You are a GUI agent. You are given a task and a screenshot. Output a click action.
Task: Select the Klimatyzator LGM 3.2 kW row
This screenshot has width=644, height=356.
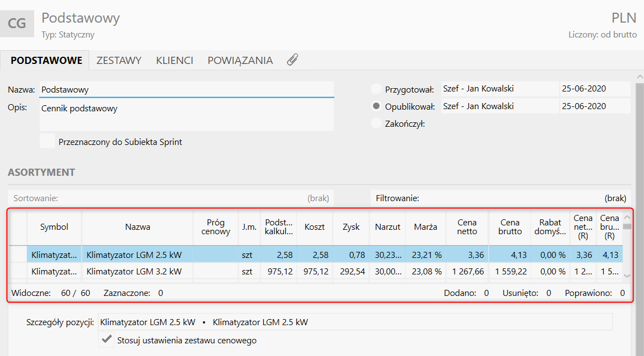pos(134,271)
